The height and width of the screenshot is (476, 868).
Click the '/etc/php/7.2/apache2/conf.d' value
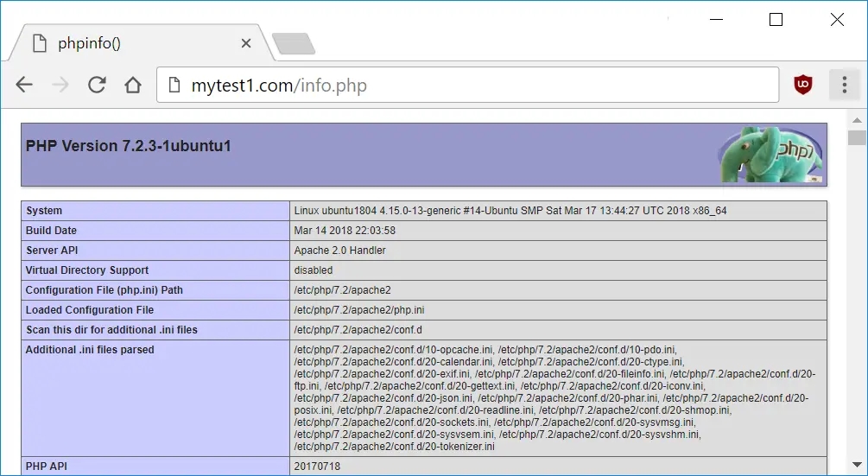pos(358,330)
